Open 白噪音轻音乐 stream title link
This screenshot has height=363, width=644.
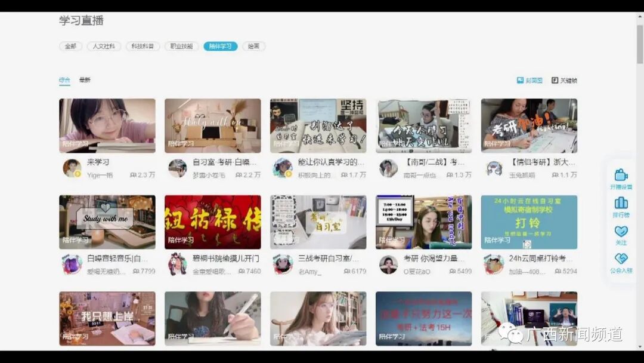pos(117,259)
